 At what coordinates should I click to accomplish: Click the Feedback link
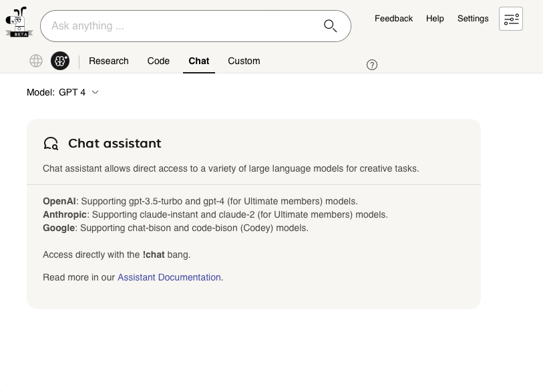coord(393,18)
